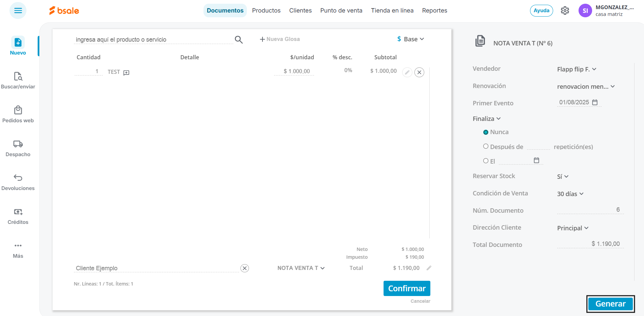Go to the Tienda en línea tab
This screenshot has height=316, width=644.
pyautogui.click(x=392, y=10)
